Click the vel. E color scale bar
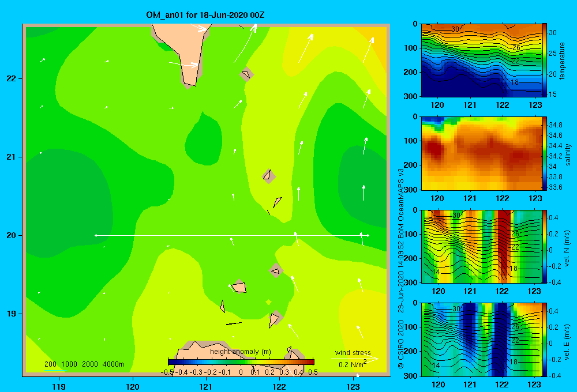 point(545,340)
